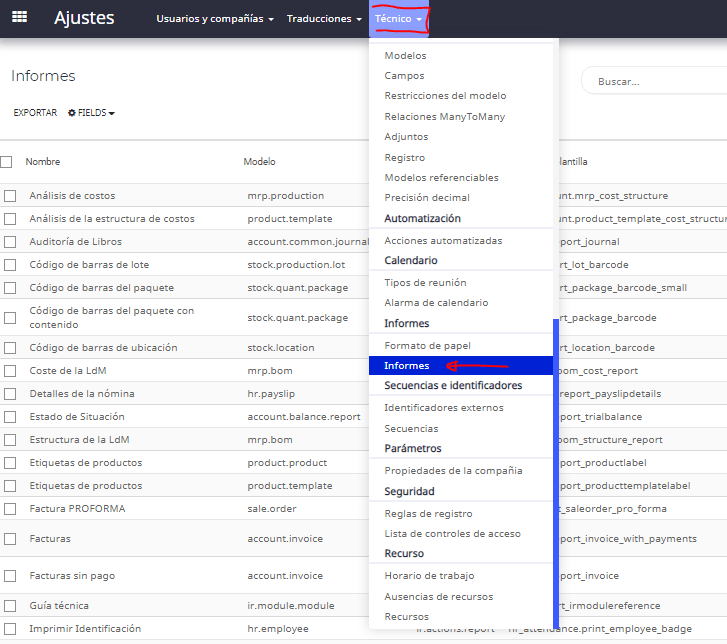Open Ausencias de recursos menu entry
Viewport: 727px width, 644px height.
tap(439, 597)
